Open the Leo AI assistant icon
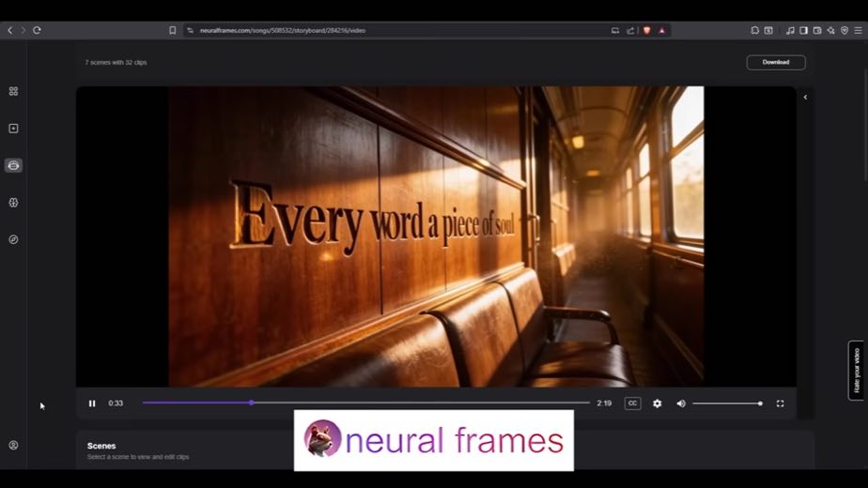This screenshot has height=488, width=868. tap(831, 30)
